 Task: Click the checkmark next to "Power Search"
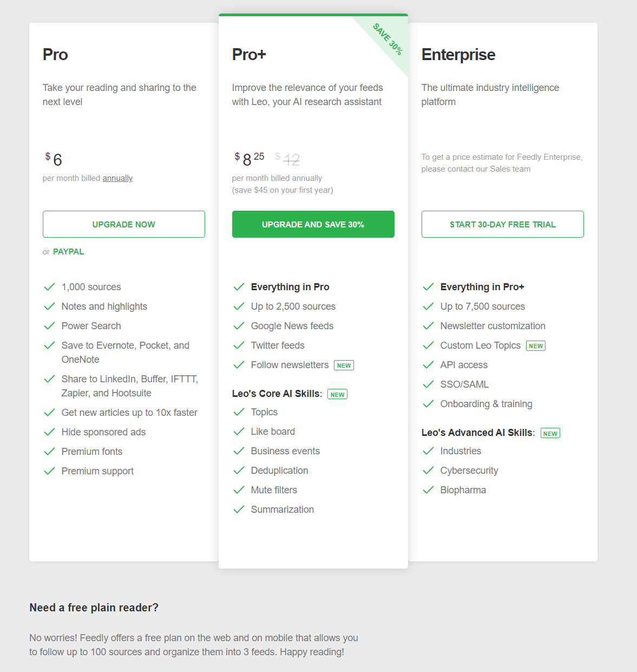[x=49, y=325]
